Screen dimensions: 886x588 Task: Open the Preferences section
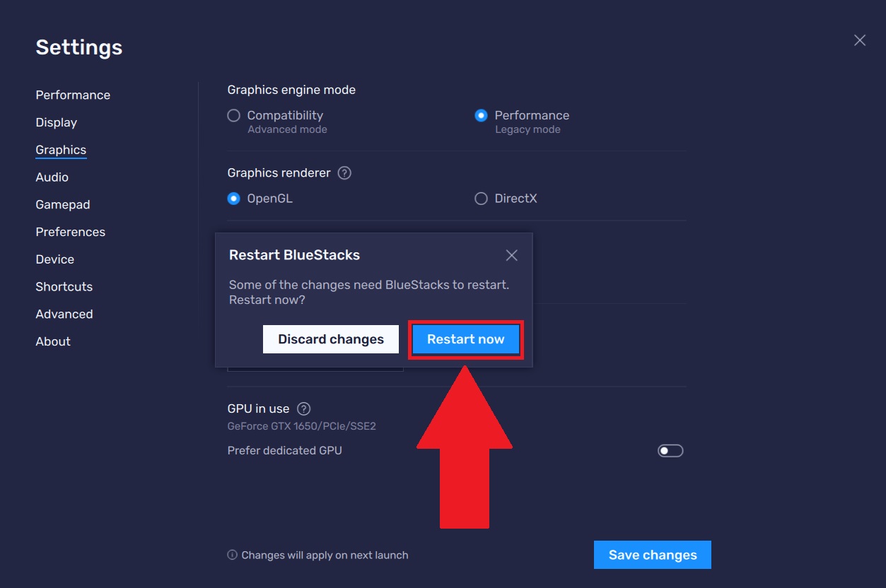71,232
